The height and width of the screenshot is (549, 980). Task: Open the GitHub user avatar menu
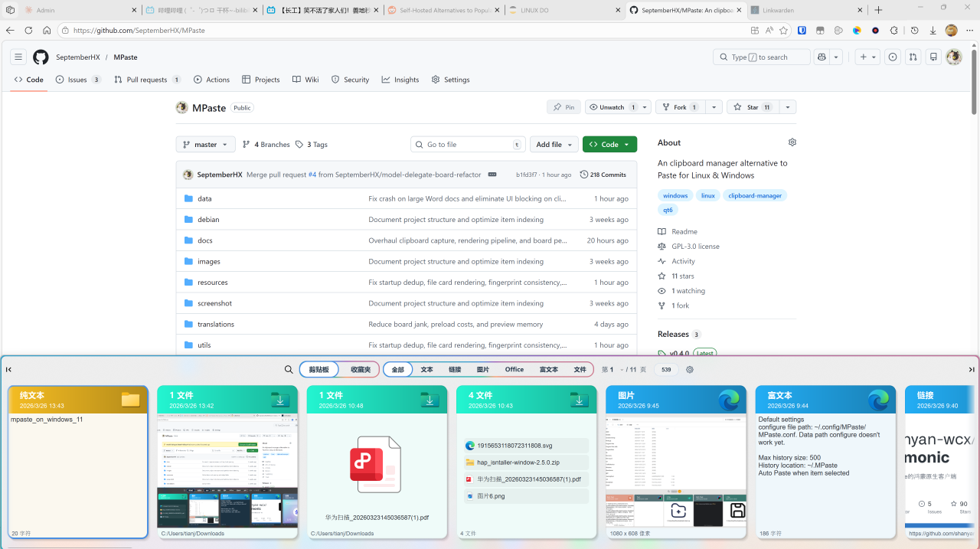[x=954, y=57]
